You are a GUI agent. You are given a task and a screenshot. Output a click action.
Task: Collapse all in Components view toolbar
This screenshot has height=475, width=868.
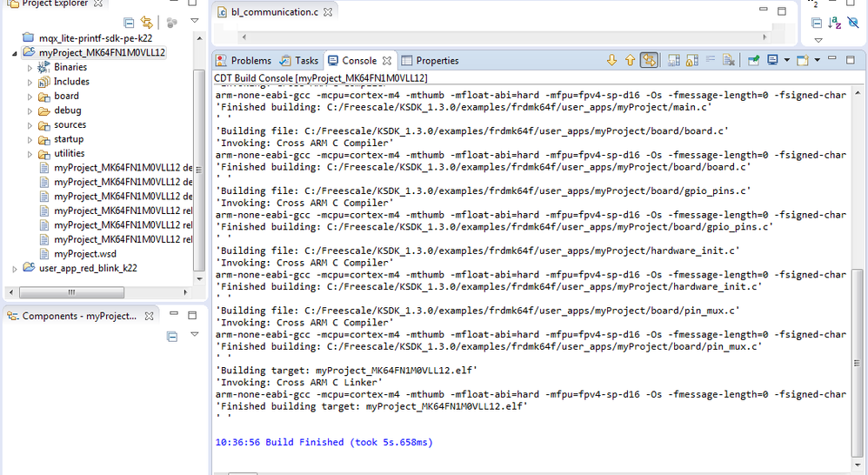tap(172, 336)
